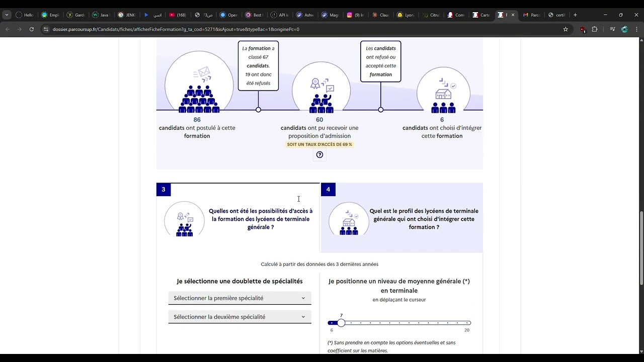Switch to the Oper tab
The width and height of the screenshot is (644, 362).
pos(228,15)
